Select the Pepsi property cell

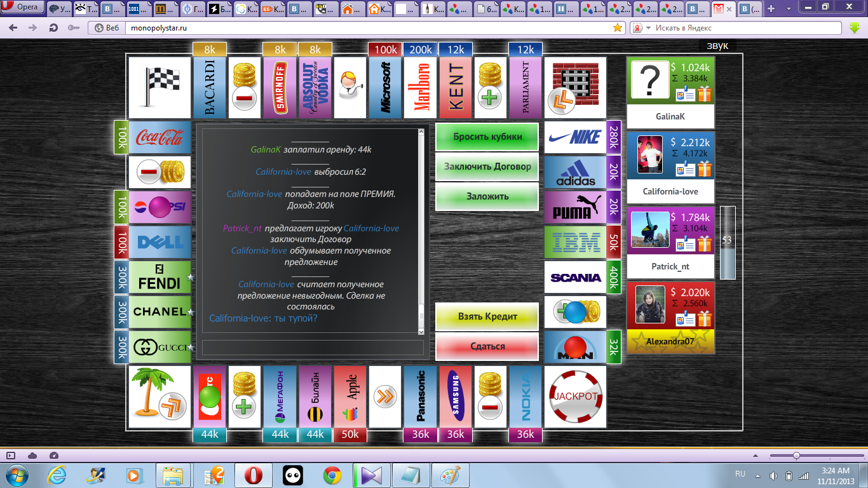point(159,207)
